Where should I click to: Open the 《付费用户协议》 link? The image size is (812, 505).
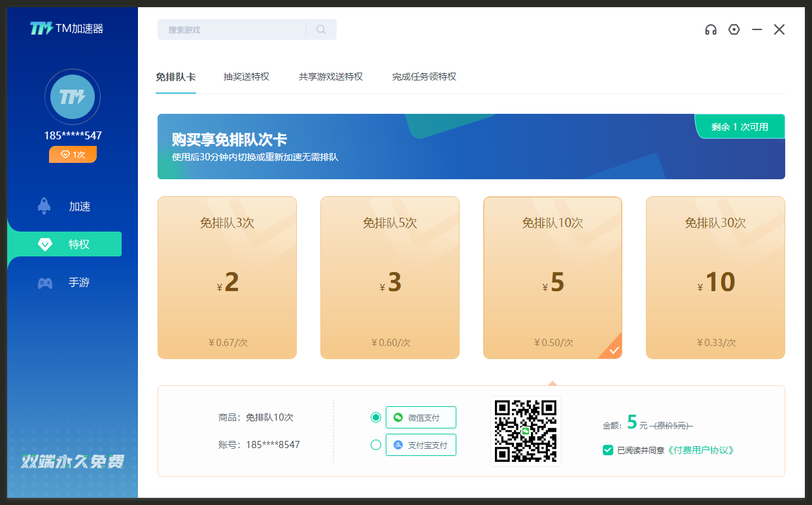(x=701, y=450)
